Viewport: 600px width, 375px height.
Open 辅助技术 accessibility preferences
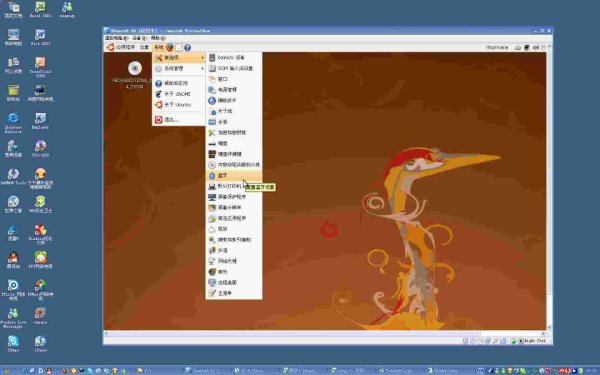coord(234,100)
